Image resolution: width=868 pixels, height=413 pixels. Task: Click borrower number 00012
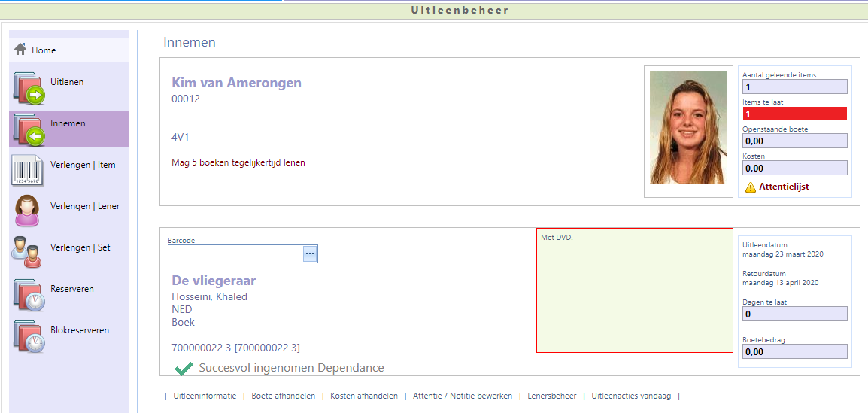186,99
